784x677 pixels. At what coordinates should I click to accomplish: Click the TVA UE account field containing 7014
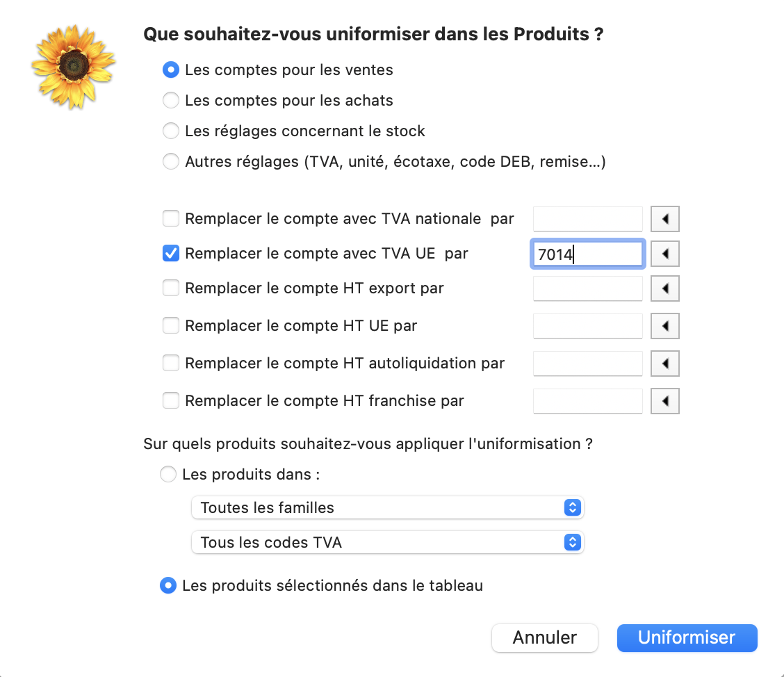pyautogui.click(x=587, y=254)
